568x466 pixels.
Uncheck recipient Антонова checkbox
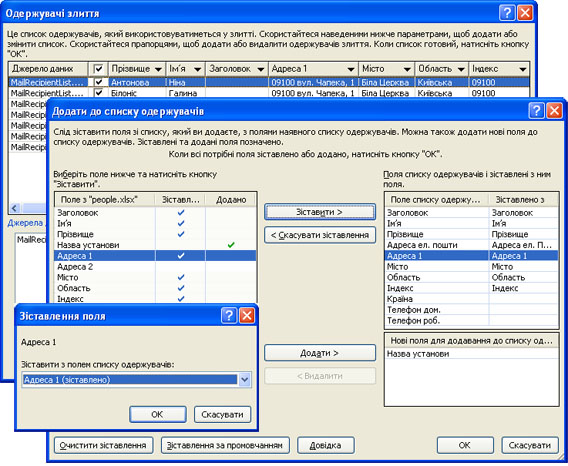(x=98, y=82)
